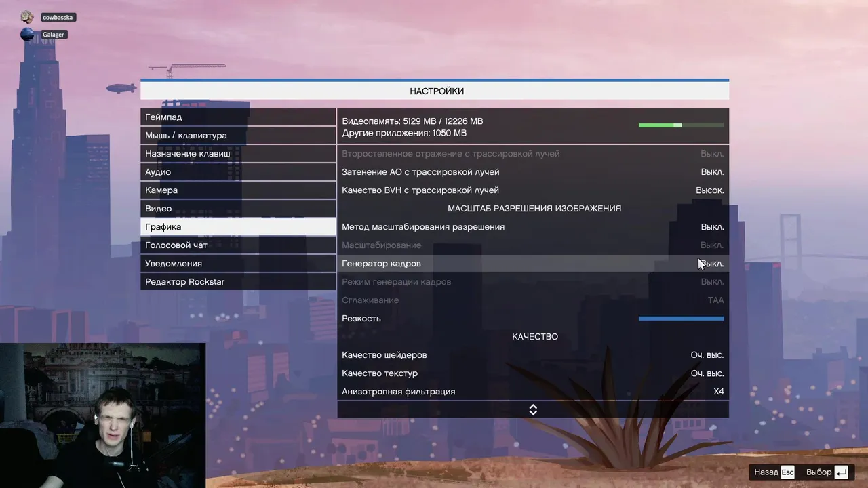Viewport: 868px width, 488px height.
Task: Select the highlighted Графика category
Action: [x=238, y=227]
